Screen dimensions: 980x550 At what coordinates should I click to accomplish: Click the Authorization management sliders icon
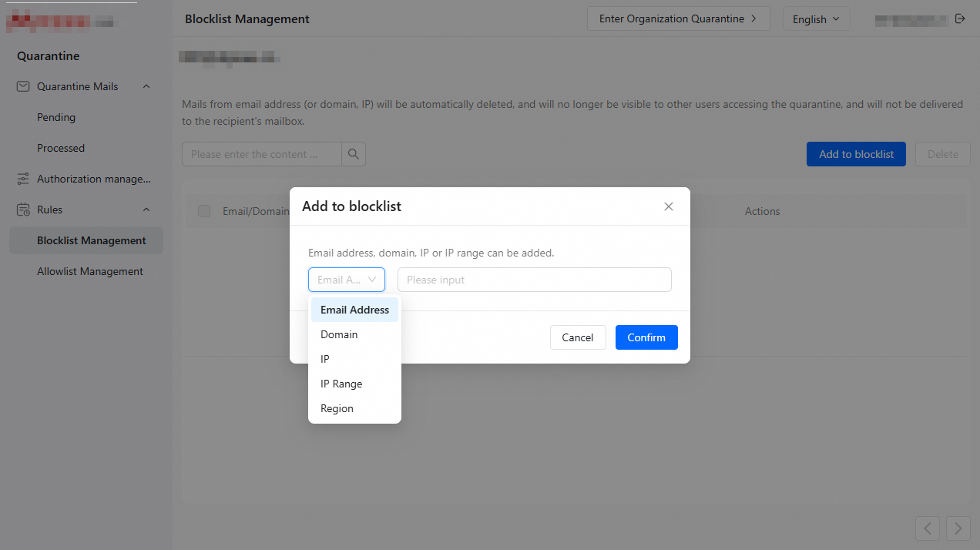pyautogui.click(x=23, y=179)
